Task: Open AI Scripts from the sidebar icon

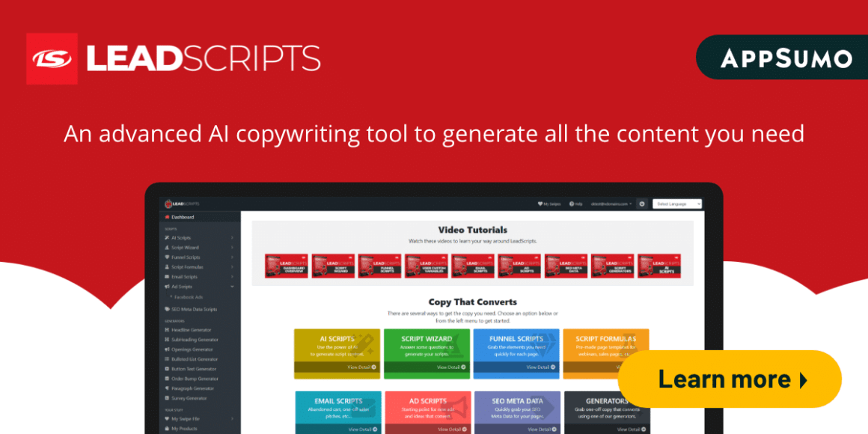Action: point(167,237)
